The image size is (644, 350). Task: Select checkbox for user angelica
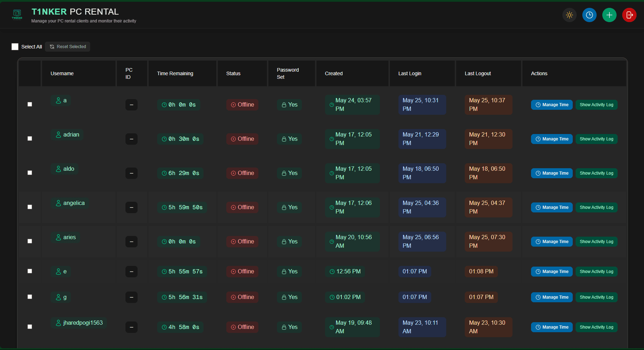pyautogui.click(x=30, y=207)
